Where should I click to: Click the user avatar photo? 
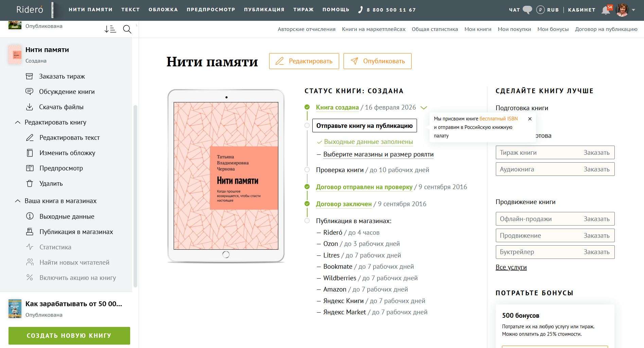(x=623, y=10)
